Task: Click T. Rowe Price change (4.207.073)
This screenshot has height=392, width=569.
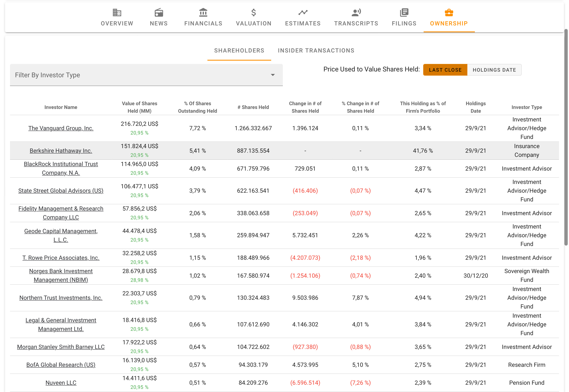Action: (x=305, y=258)
